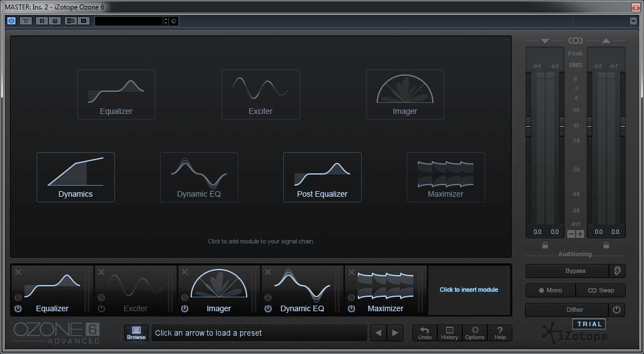Click the link icon above meter scale

point(576,41)
